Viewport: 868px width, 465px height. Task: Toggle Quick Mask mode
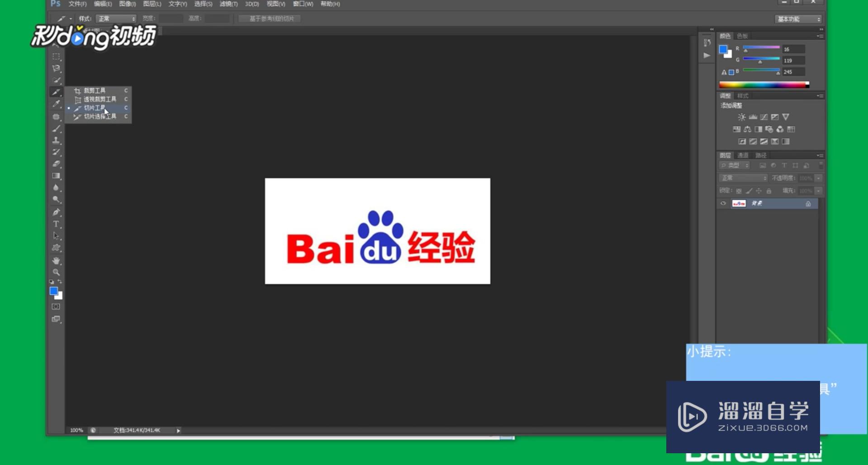click(x=56, y=307)
